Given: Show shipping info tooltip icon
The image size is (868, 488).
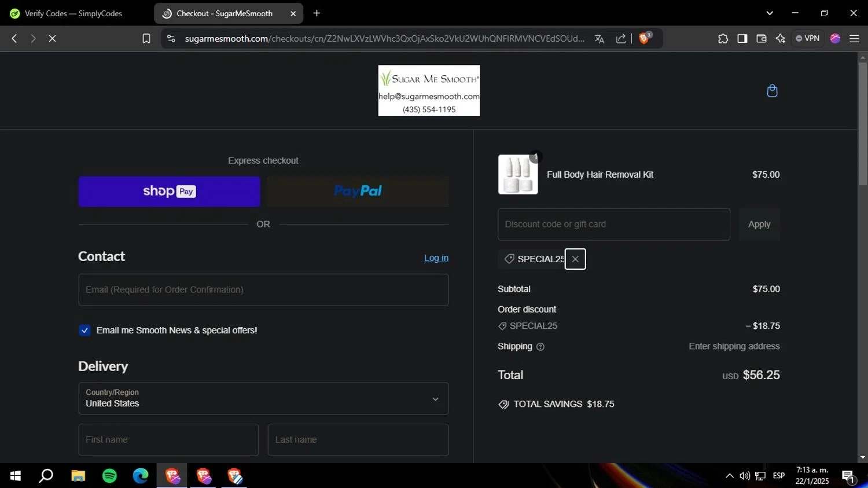Looking at the screenshot, I should [540, 347].
